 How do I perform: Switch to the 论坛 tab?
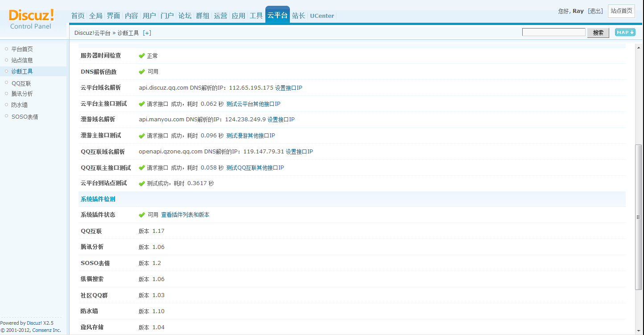(x=185, y=16)
